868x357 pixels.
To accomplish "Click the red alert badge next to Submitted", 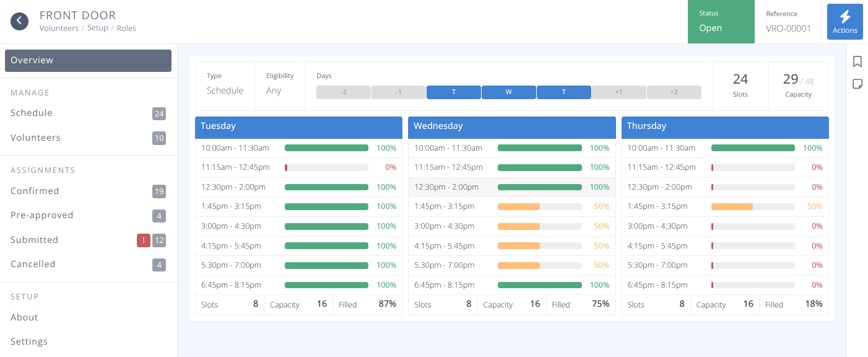I will click(143, 240).
